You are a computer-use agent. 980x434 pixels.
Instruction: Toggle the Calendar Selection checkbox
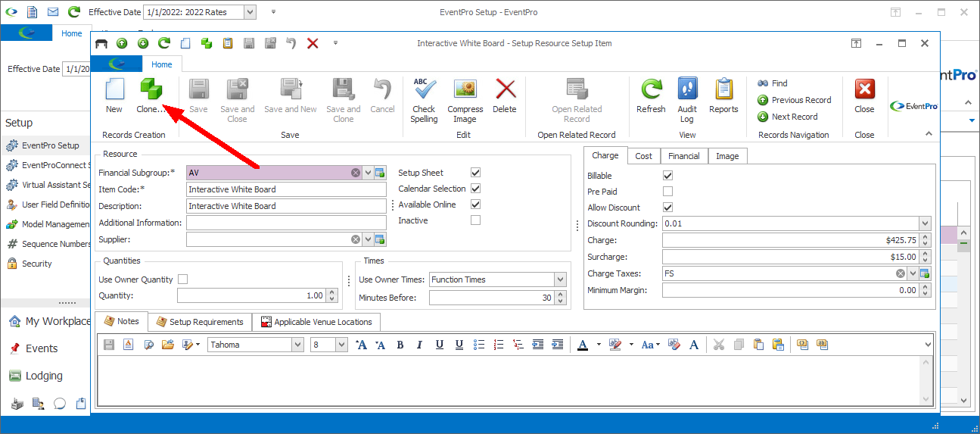(475, 189)
